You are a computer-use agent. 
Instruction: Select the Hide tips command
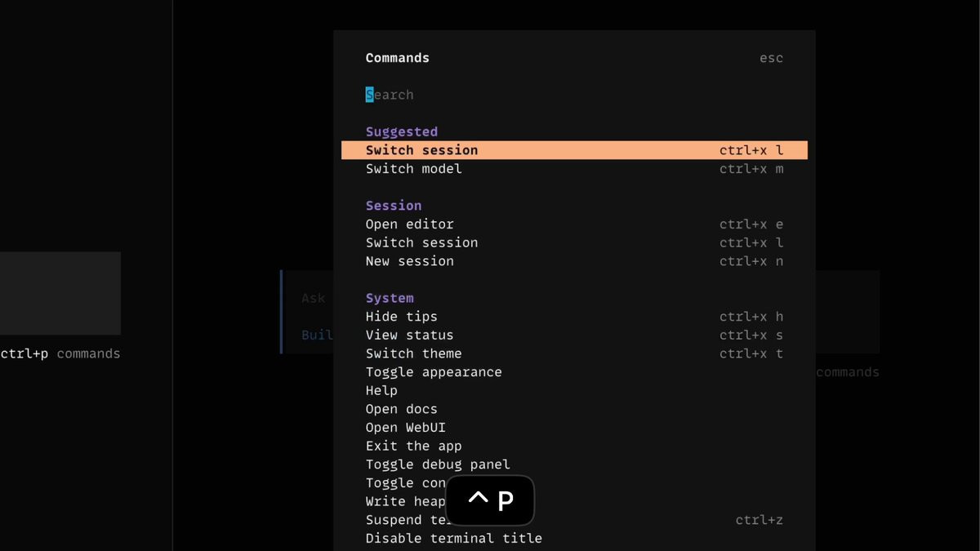574,317
